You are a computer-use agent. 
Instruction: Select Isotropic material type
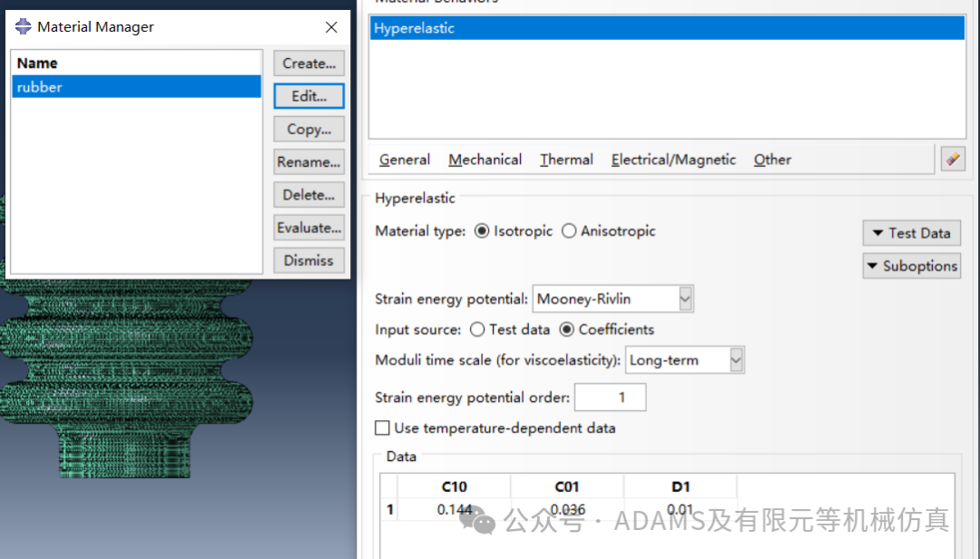[482, 231]
